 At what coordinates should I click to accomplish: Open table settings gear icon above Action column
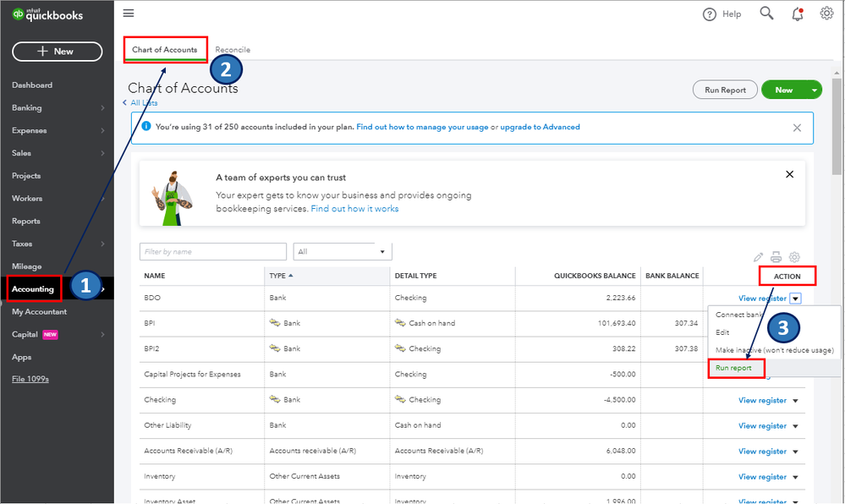click(794, 257)
